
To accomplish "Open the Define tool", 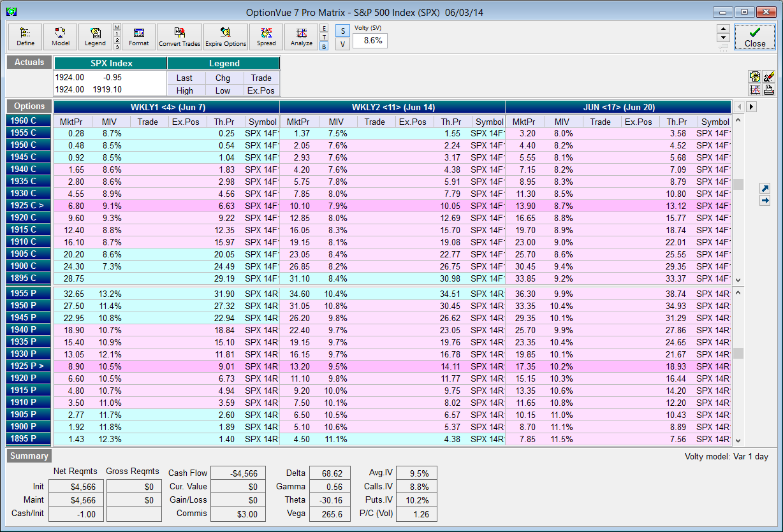I will click(x=26, y=37).
